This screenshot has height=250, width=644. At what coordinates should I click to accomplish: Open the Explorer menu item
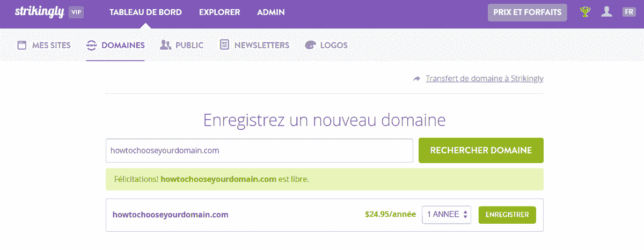(219, 12)
